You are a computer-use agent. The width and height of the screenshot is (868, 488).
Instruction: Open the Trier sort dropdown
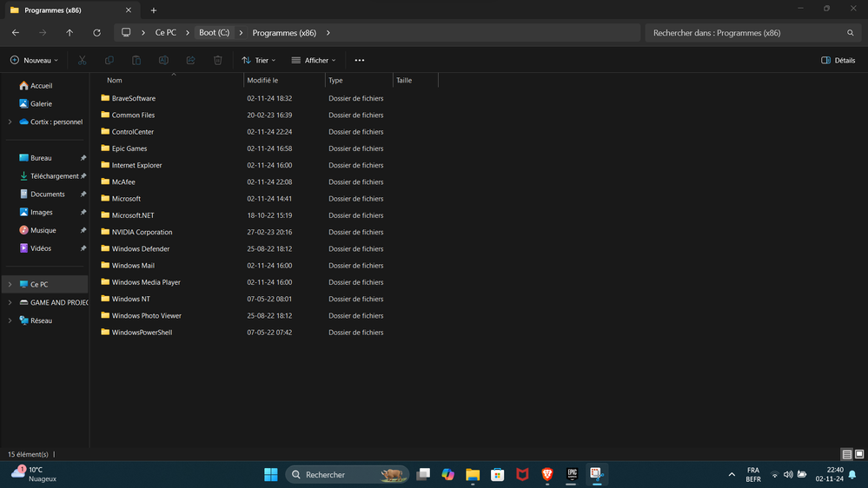tap(259, 61)
